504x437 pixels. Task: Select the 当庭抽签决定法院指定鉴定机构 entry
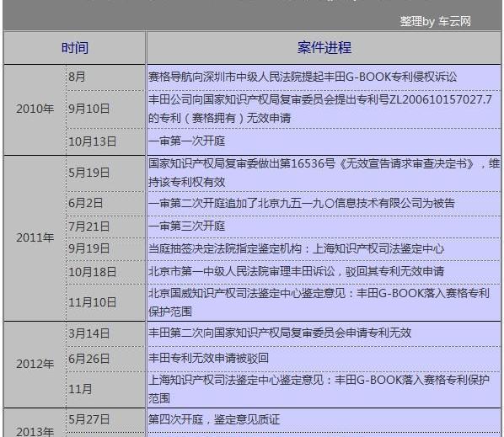pyautogui.click(x=324, y=249)
